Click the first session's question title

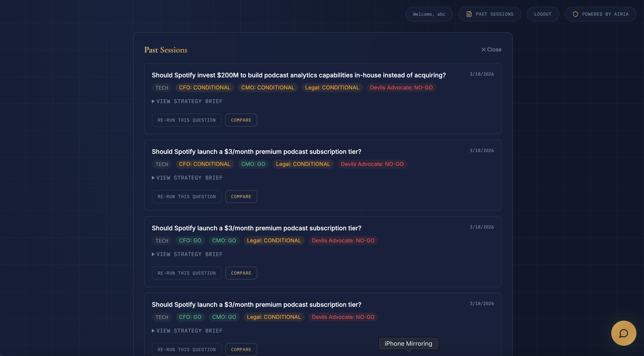point(298,75)
